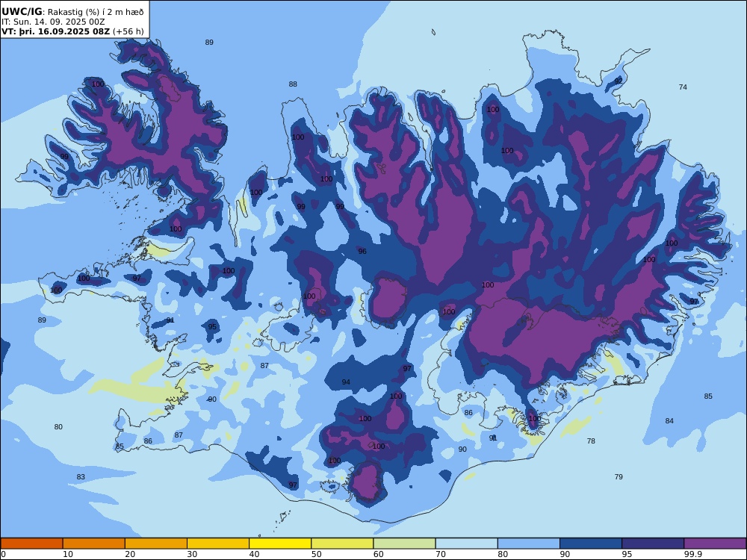The width and height of the screenshot is (747, 560).
Task: Click legend tick label '30'
Action: (192, 554)
